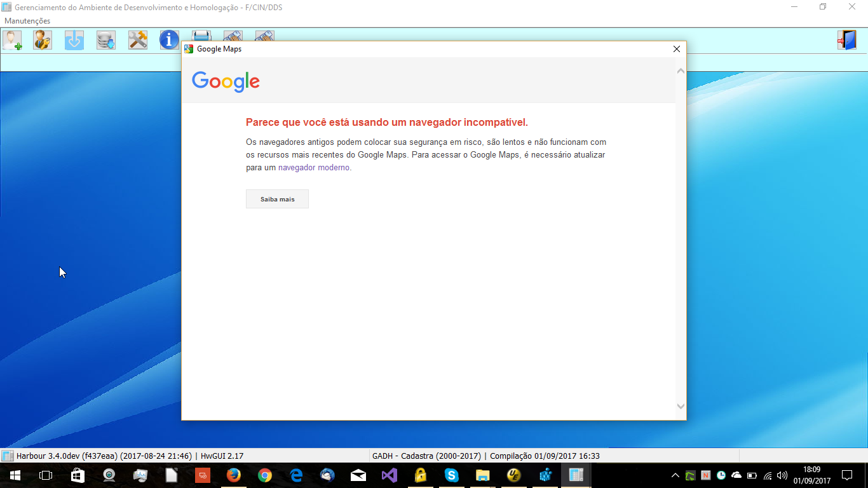Image resolution: width=868 pixels, height=488 pixels.
Task: Open the Manutenções menu
Action: (27, 21)
